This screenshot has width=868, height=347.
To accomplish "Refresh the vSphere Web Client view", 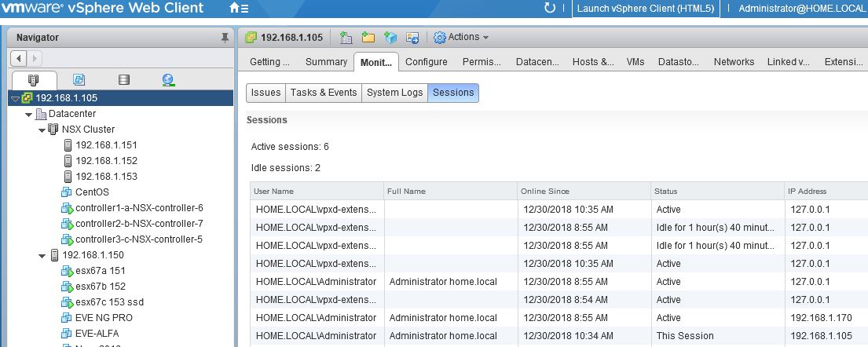I will [x=549, y=8].
